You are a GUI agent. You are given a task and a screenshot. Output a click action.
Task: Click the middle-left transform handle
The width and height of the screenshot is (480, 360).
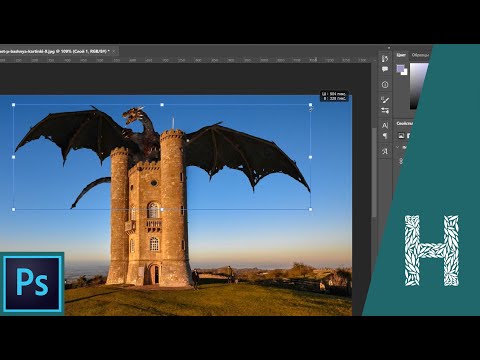[x=14, y=157]
